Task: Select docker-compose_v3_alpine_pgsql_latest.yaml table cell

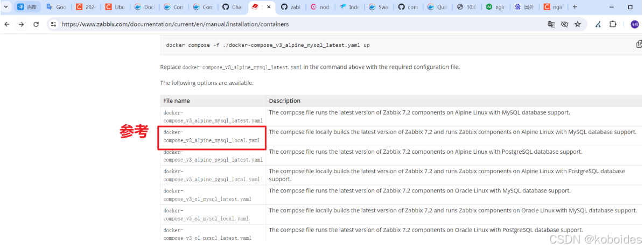Action: (x=213, y=156)
